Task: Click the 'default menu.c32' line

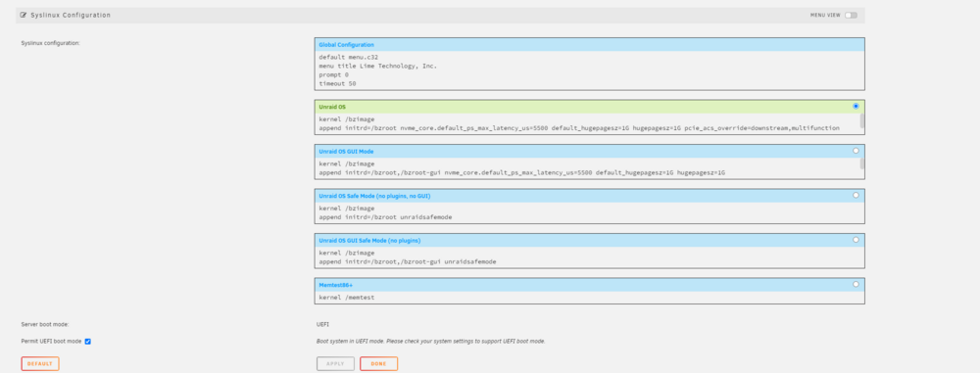Action: tap(348, 57)
